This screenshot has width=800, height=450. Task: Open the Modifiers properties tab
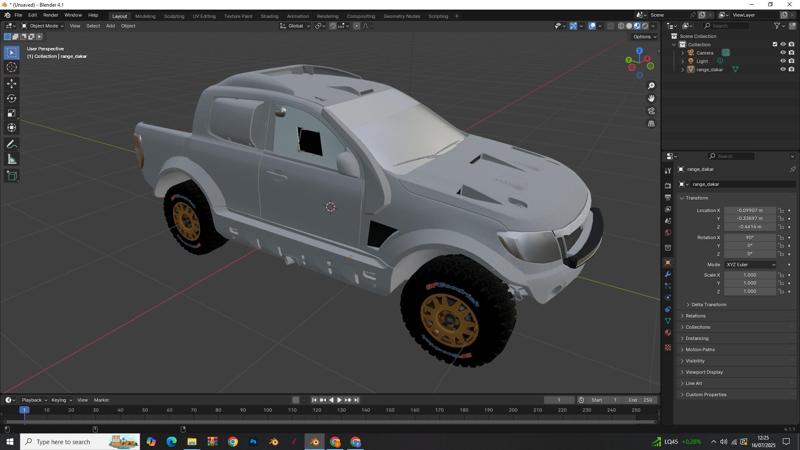coord(668,274)
